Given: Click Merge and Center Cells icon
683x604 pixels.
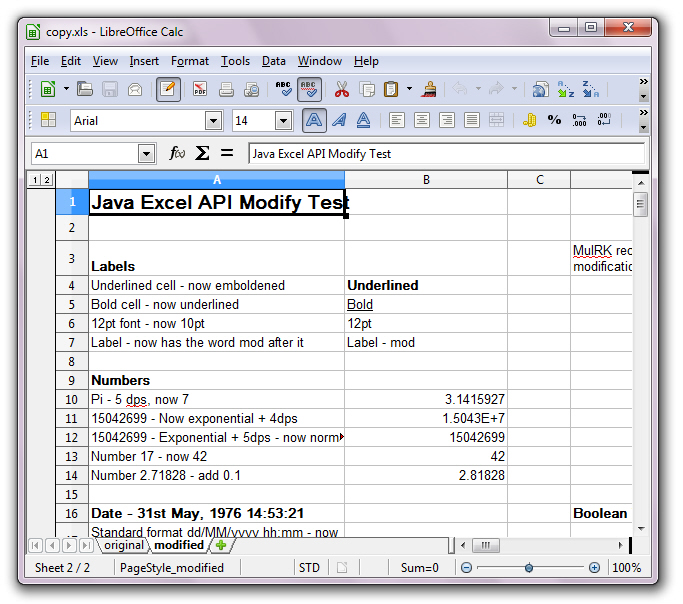Looking at the screenshot, I should [x=497, y=120].
